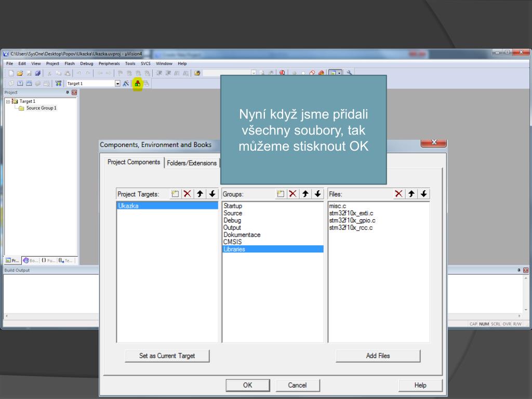
Task: Click Cancel in Components dialog
Action: click(x=298, y=385)
